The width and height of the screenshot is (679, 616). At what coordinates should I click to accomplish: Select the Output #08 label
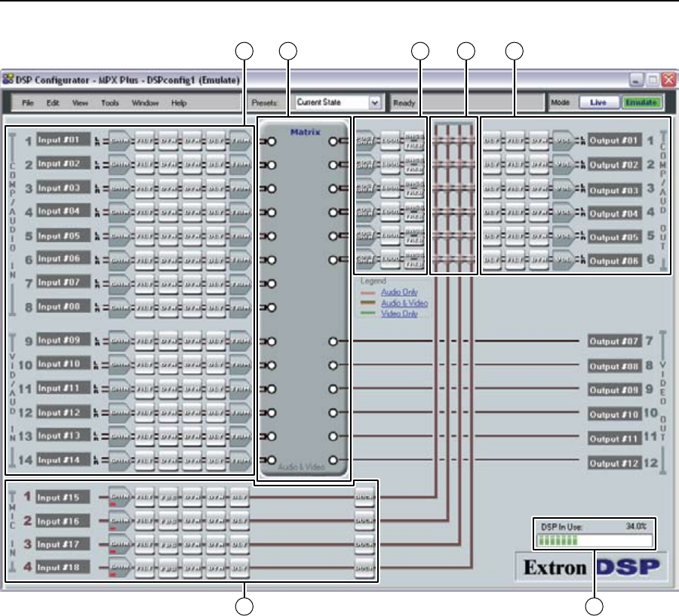614,366
